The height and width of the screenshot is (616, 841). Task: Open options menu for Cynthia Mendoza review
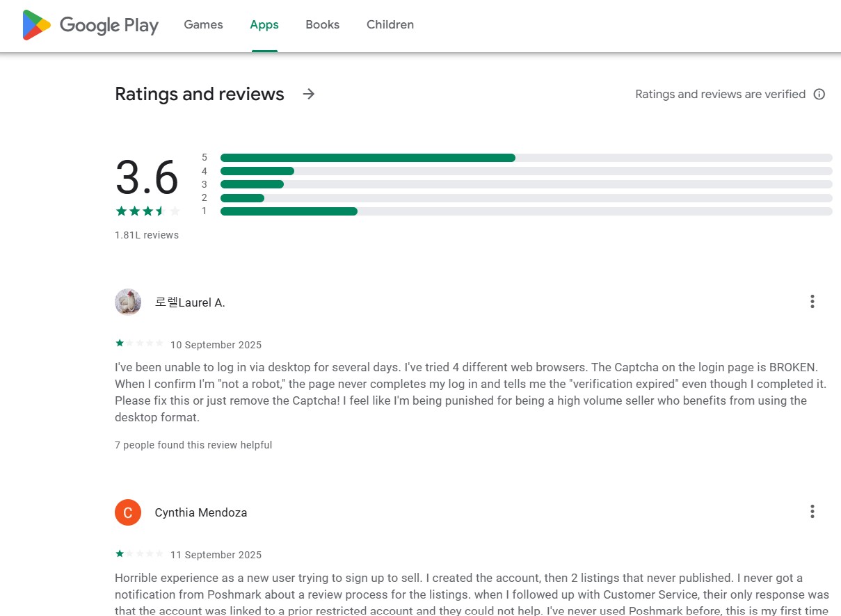[x=812, y=512]
